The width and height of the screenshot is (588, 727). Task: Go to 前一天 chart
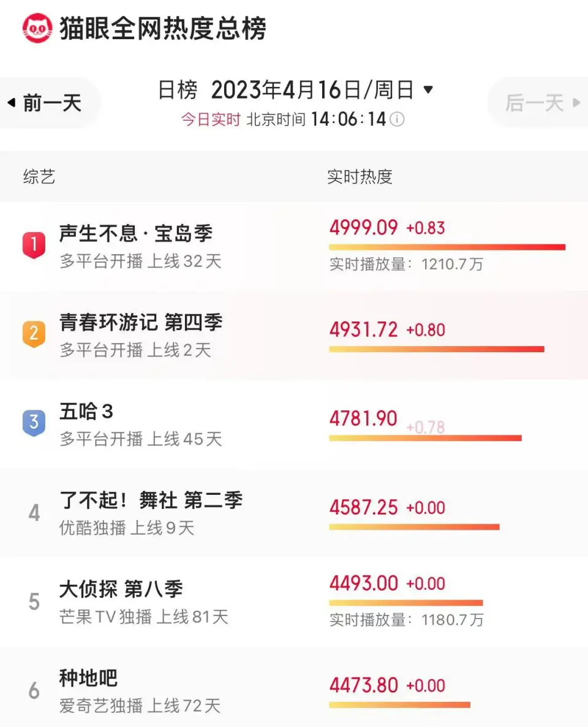pyautogui.click(x=52, y=103)
